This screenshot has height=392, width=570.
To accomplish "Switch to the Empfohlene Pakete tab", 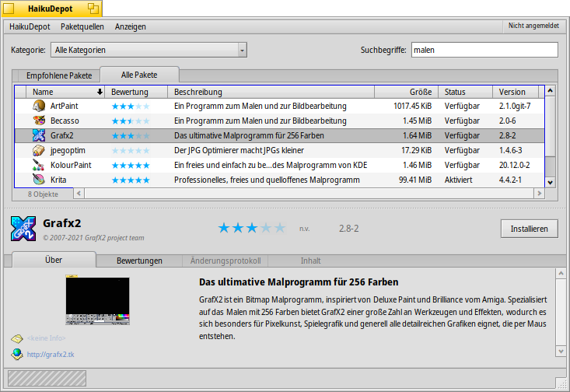I will pos(59,75).
